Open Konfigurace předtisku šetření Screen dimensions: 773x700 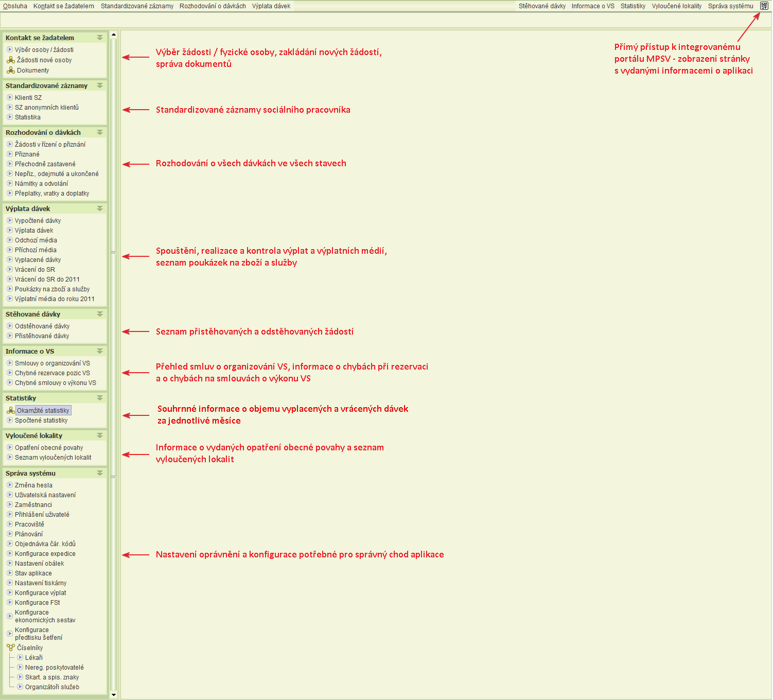pyautogui.click(x=39, y=634)
